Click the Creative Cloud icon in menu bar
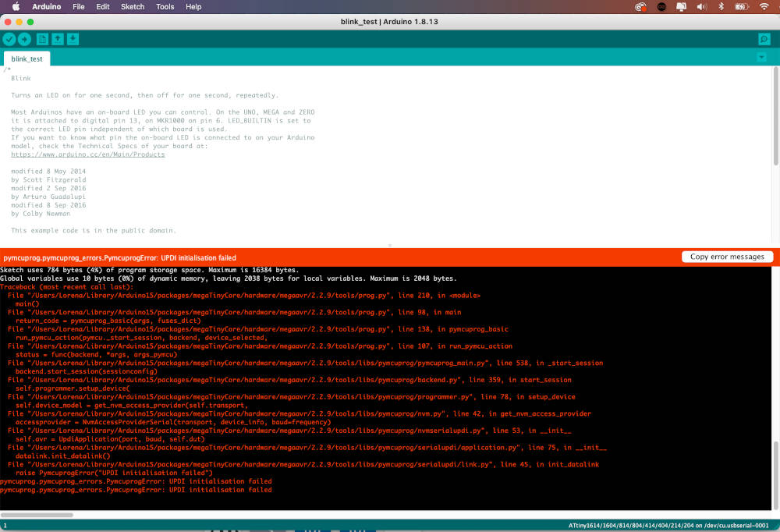The width and height of the screenshot is (780, 532). [640, 6]
